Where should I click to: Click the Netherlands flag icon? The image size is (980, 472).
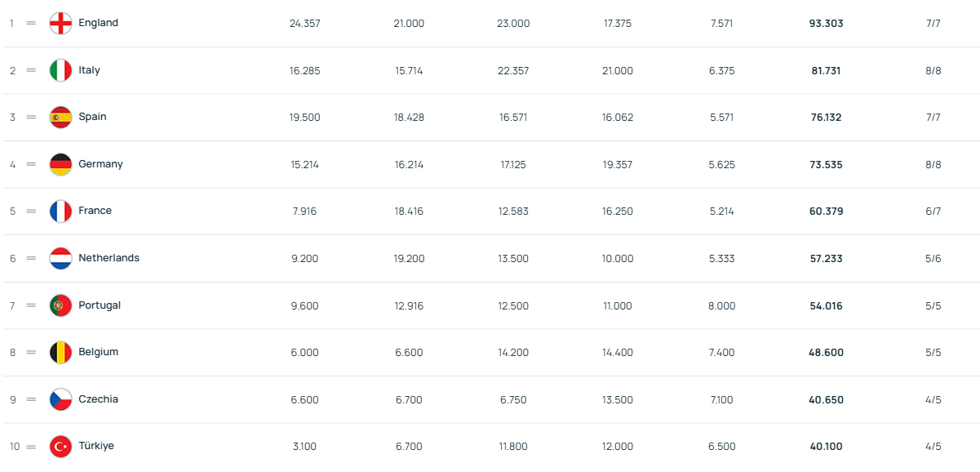(60, 259)
